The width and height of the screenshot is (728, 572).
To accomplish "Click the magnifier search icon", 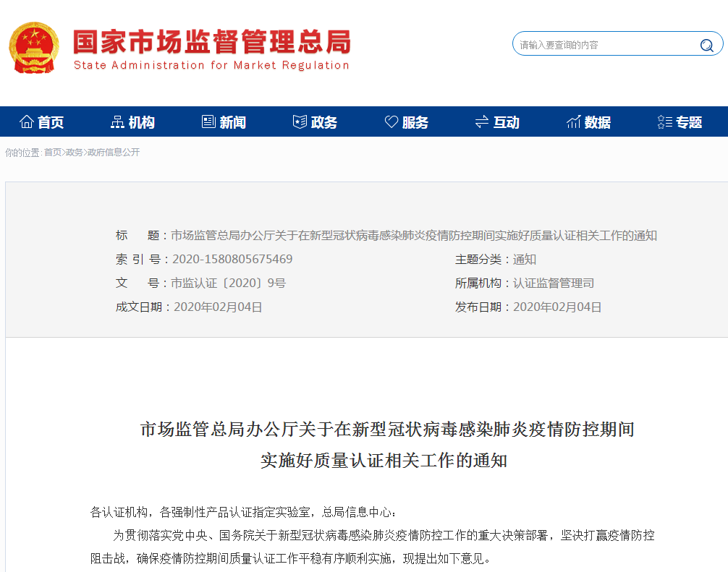I will [x=706, y=45].
